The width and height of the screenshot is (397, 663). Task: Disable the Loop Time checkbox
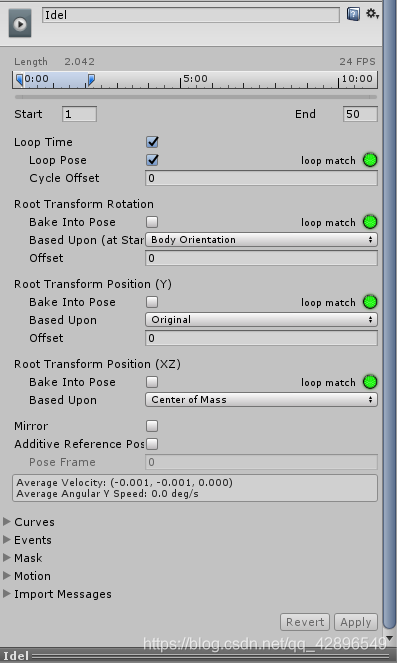pyautogui.click(x=152, y=142)
